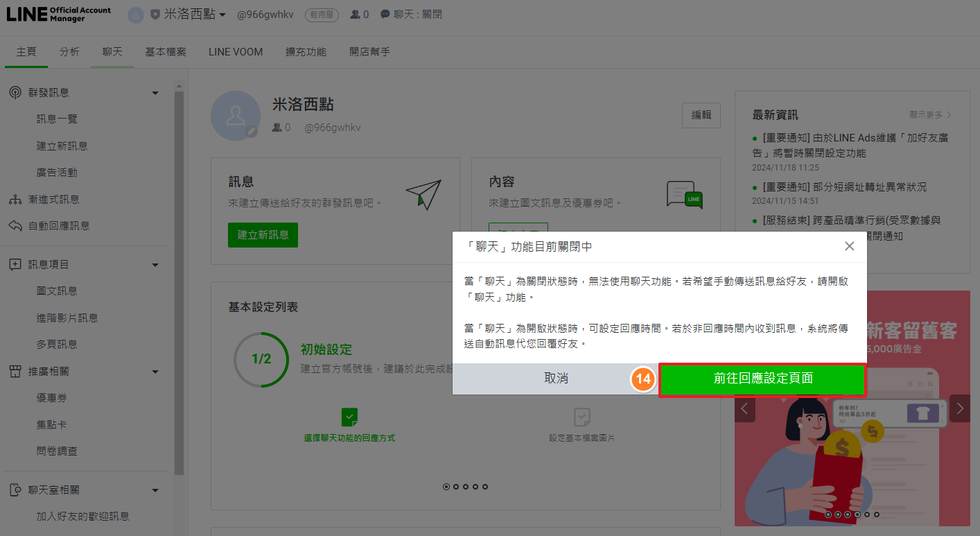
Task: Open 顯示更多 link in 最新資訊
Action: (x=930, y=114)
